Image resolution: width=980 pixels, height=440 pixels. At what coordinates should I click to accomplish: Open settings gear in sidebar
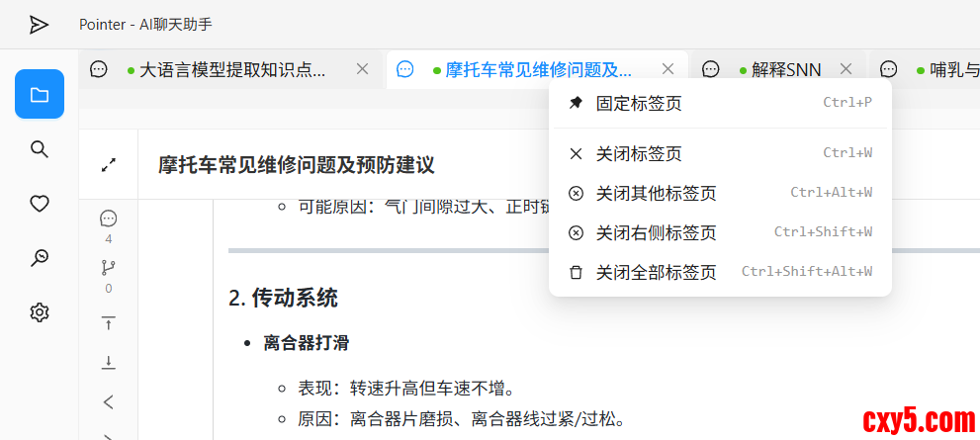pos(40,312)
